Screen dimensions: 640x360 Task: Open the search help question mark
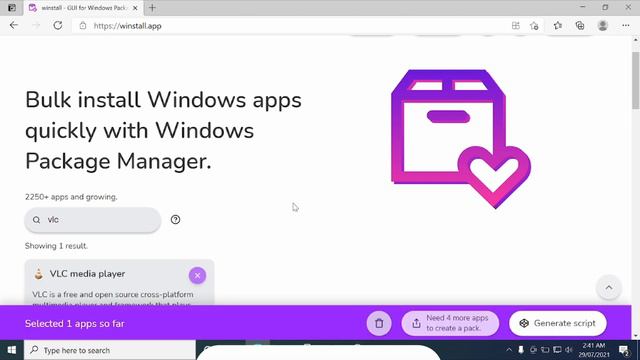point(176,220)
